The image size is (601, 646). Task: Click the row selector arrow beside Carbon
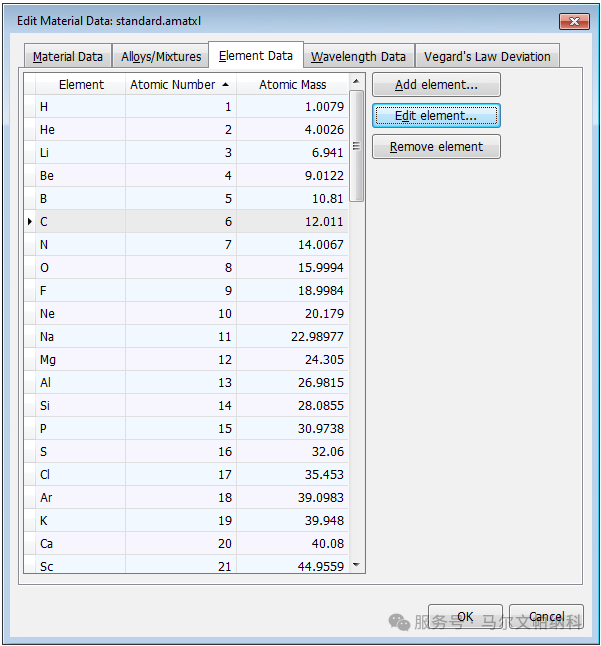pyautogui.click(x=30, y=222)
